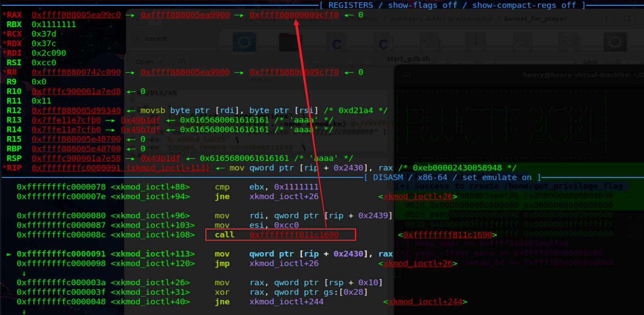644x315 pixels.
Task: Click the RBP register label
Action: click(x=14, y=149)
